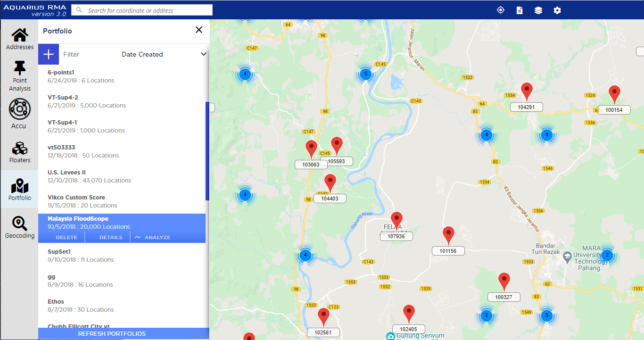Viewport: 644px width, 340px height.
Task: Click map pin 104291
Action: (x=527, y=91)
